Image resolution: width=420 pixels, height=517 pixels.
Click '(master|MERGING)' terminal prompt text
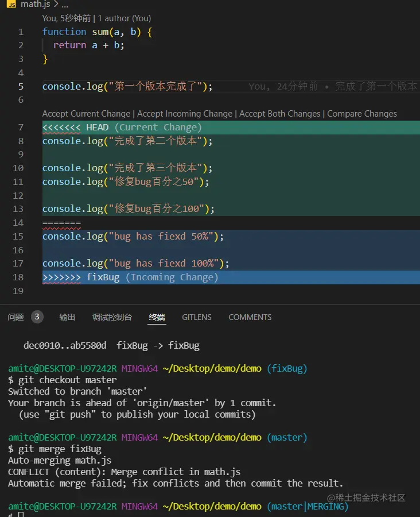[x=308, y=507]
